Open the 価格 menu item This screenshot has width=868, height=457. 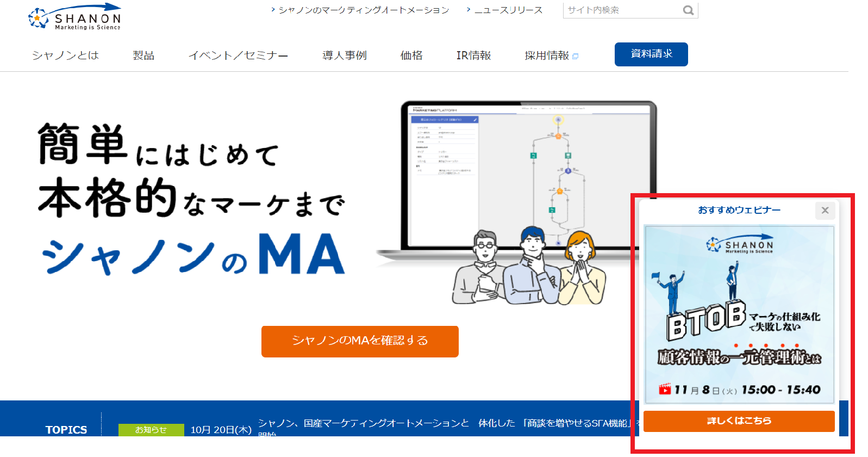(x=411, y=55)
